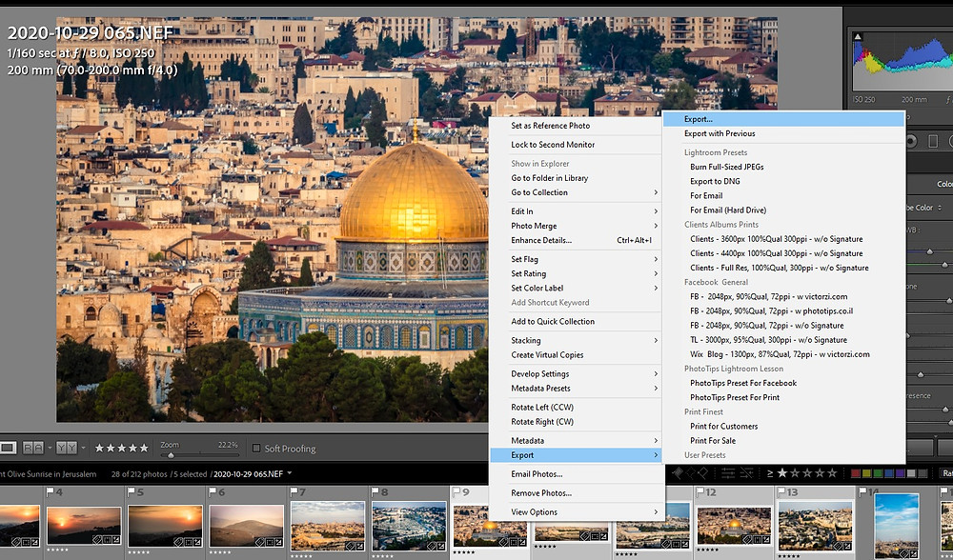Filter by rejected flag icon in filmstrip bar
The height and width of the screenshot is (560, 953).
[702, 472]
